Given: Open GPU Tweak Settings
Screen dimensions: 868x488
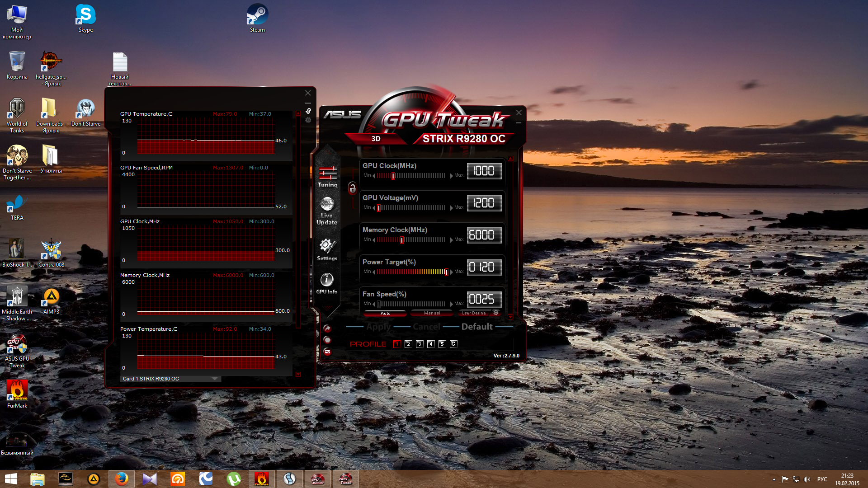Looking at the screenshot, I should tap(327, 249).
